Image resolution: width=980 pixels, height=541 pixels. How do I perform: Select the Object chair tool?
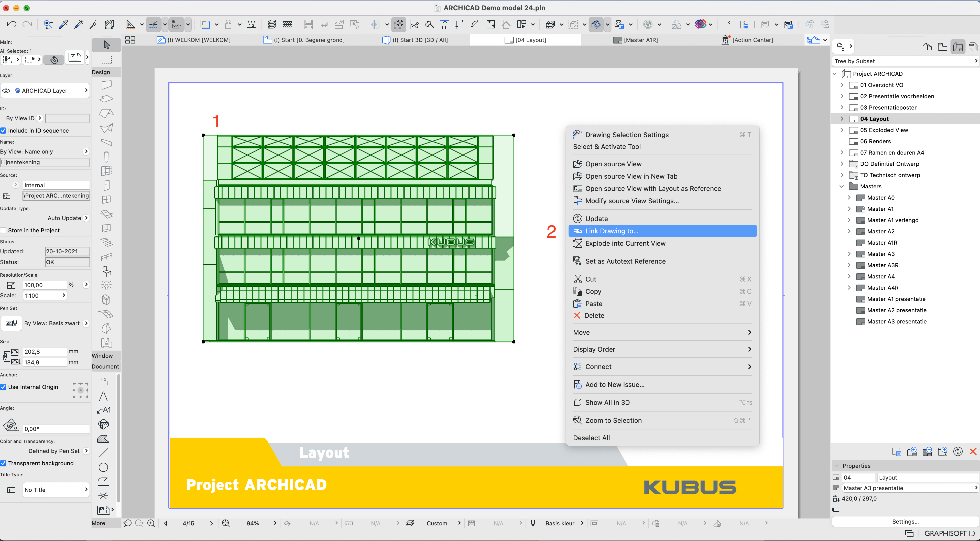coord(106,271)
